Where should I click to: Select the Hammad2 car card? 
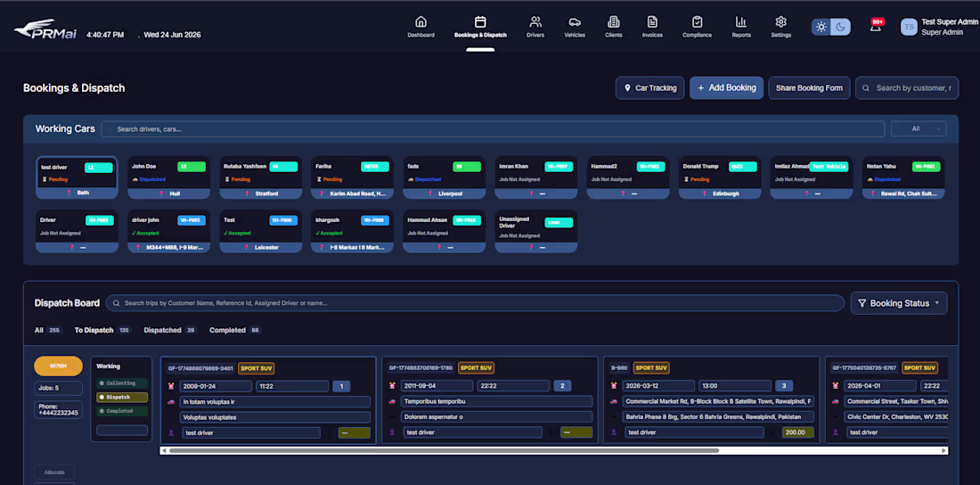coord(628,177)
